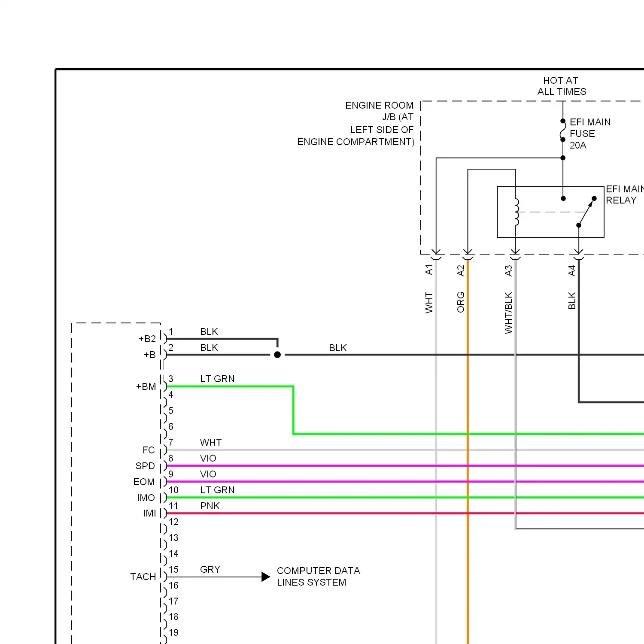
Task: Select the vertical WHT/BLK wire label
Action: click(x=508, y=313)
